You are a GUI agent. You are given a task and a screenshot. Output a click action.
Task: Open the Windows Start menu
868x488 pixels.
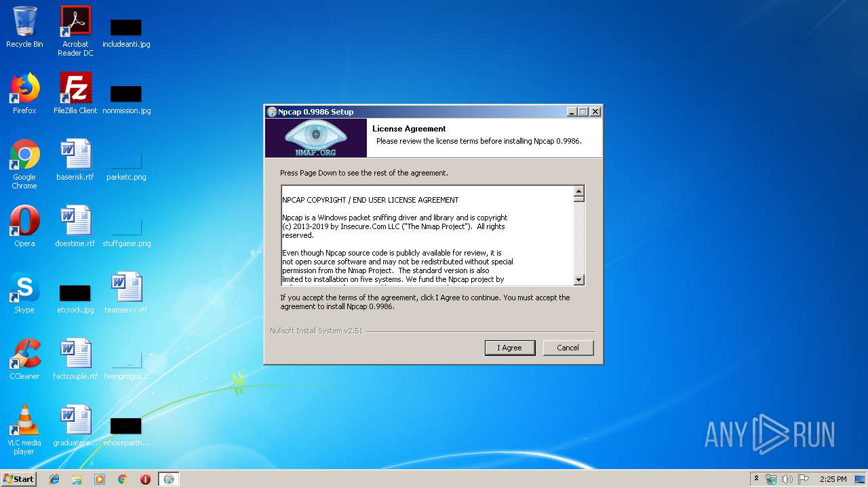[x=18, y=479]
